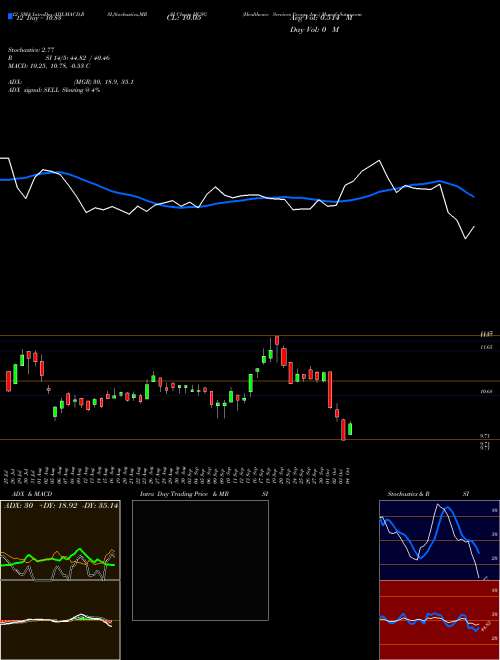Click the "Stochastics & R" panel title

tap(409, 494)
